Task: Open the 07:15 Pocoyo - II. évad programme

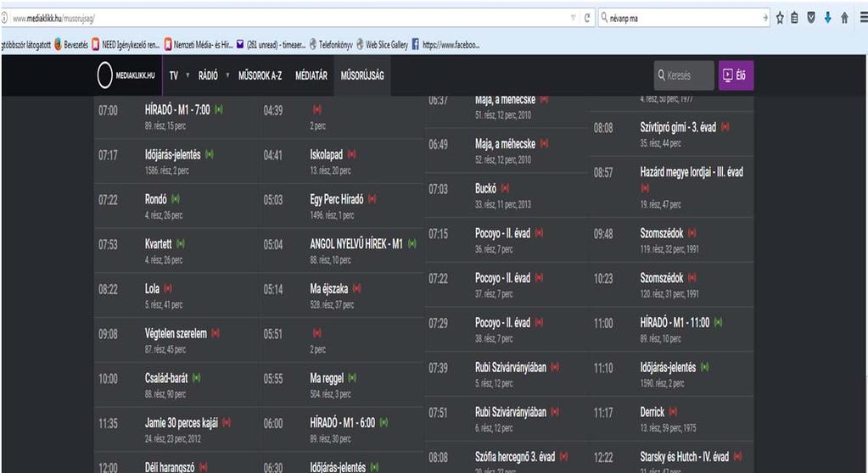Action: 502,233
